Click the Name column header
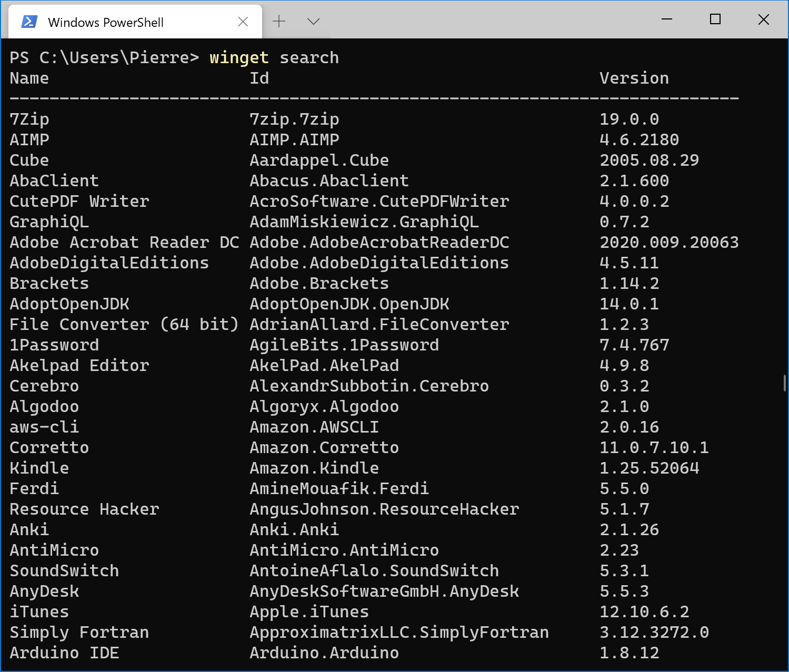The width and height of the screenshot is (789, 672). [x=29, y=78]
